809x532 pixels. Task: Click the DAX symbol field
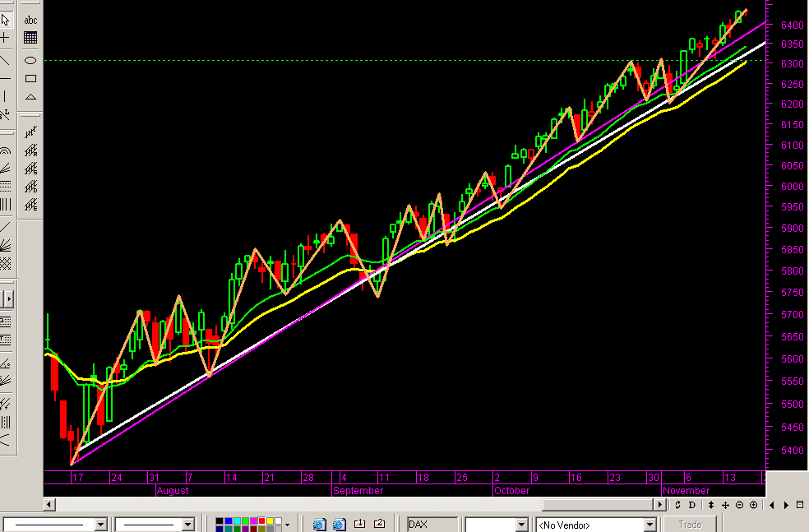coord(432,525)
